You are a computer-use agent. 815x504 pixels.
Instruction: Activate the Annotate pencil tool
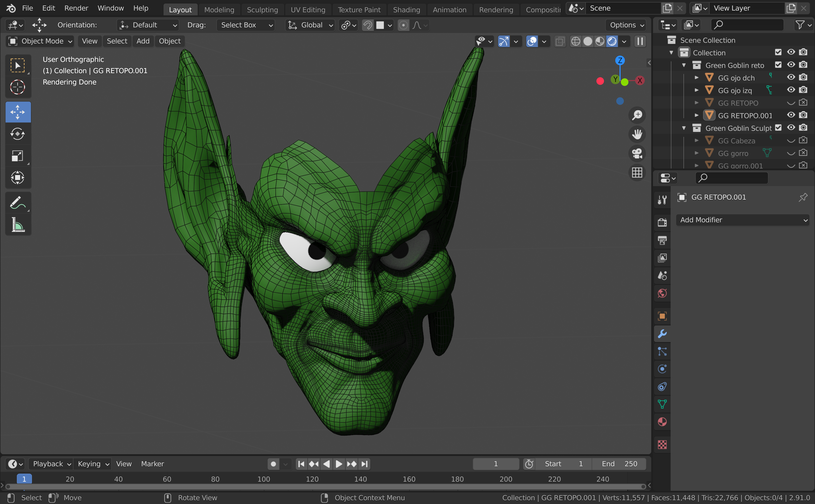click(18, 203)
